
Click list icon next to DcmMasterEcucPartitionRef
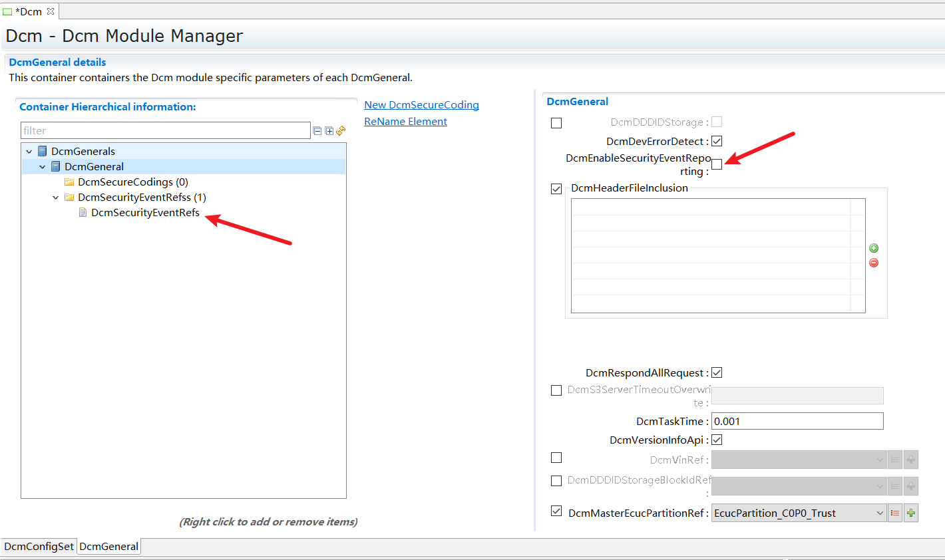click(895, 513)
